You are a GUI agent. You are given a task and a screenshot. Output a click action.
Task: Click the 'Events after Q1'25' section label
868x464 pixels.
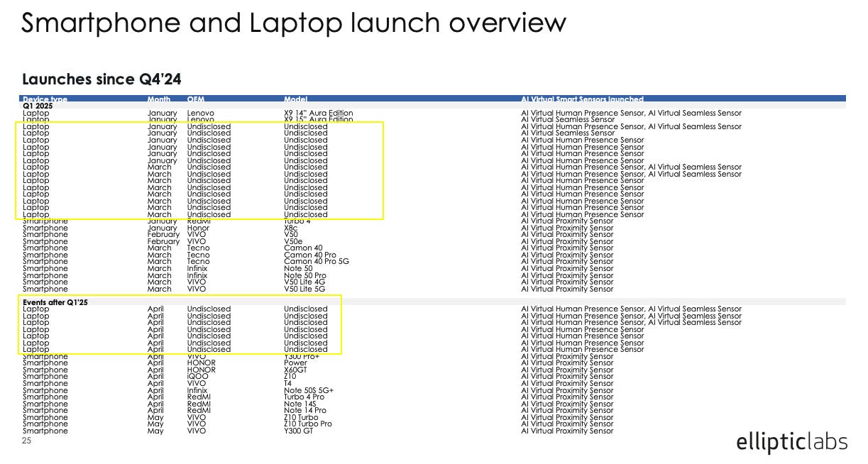[55, 302]
